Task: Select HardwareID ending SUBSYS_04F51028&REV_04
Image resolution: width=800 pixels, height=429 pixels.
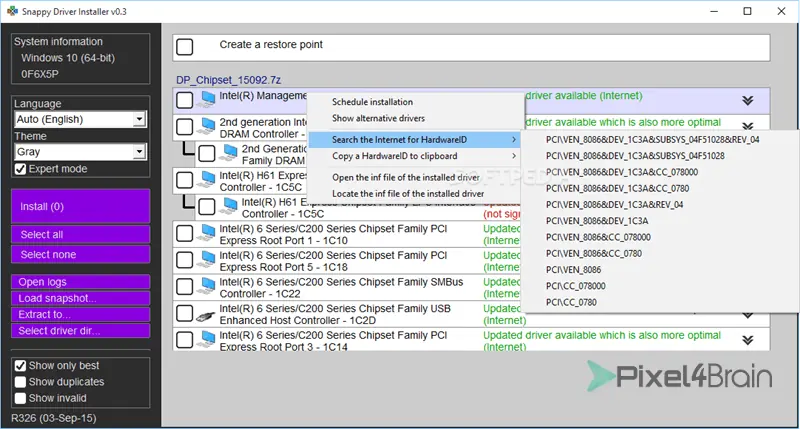Action: pos(653,139)
